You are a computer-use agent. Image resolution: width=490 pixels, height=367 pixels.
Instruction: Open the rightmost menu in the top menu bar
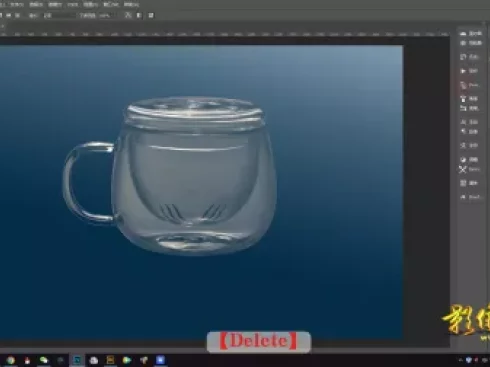pos(131,4)
